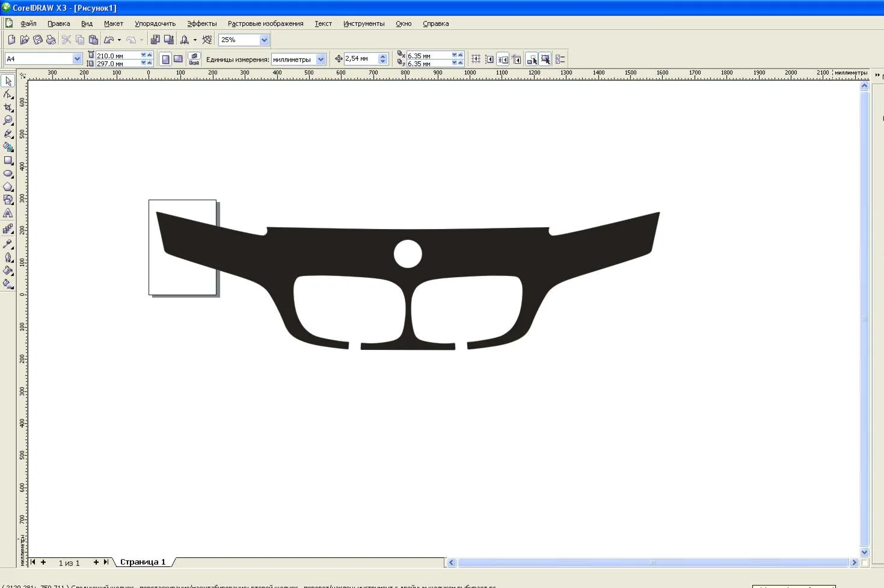Click the white circle in the drawing
884x588 pixels.
click(x=408, y=254)
